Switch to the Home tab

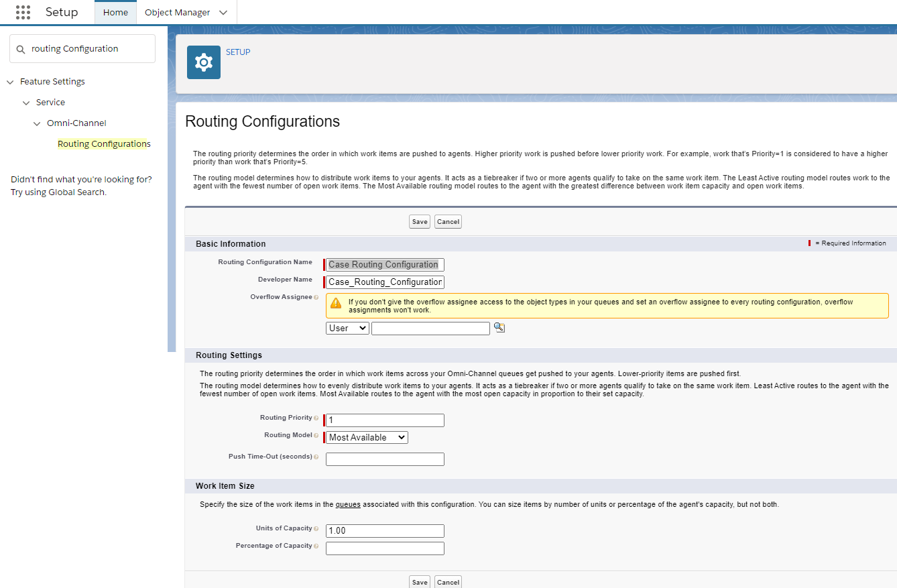tap(115, 11)
